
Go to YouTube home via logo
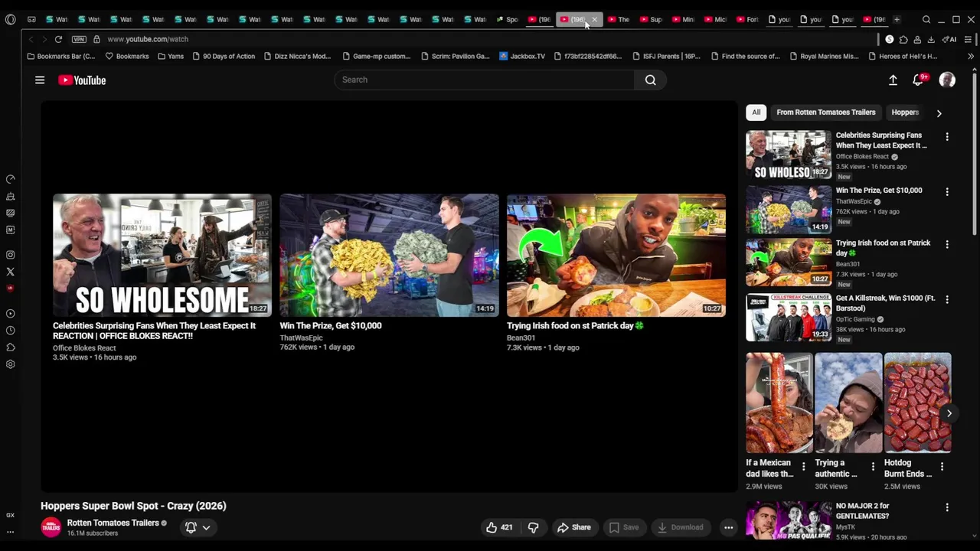(x=82, y=80)
